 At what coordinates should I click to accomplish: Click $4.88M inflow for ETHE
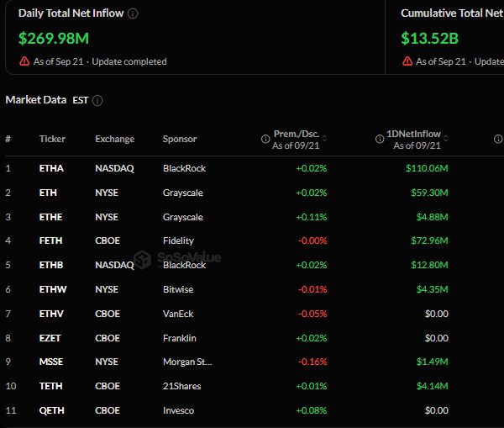433,217
